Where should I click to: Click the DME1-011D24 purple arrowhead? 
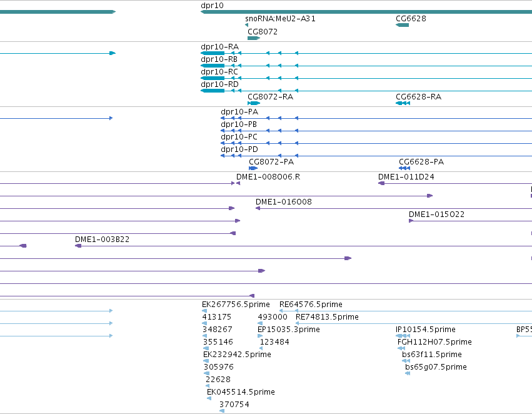click(381, 183)
